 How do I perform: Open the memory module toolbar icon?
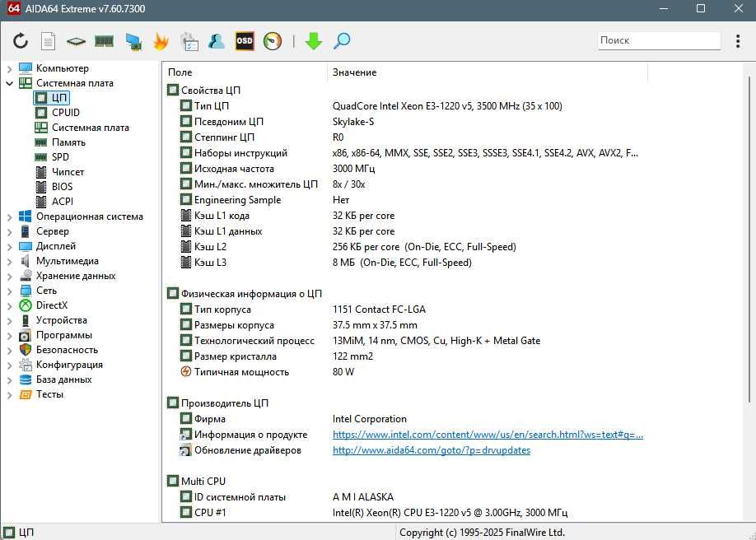click(104, 41)
